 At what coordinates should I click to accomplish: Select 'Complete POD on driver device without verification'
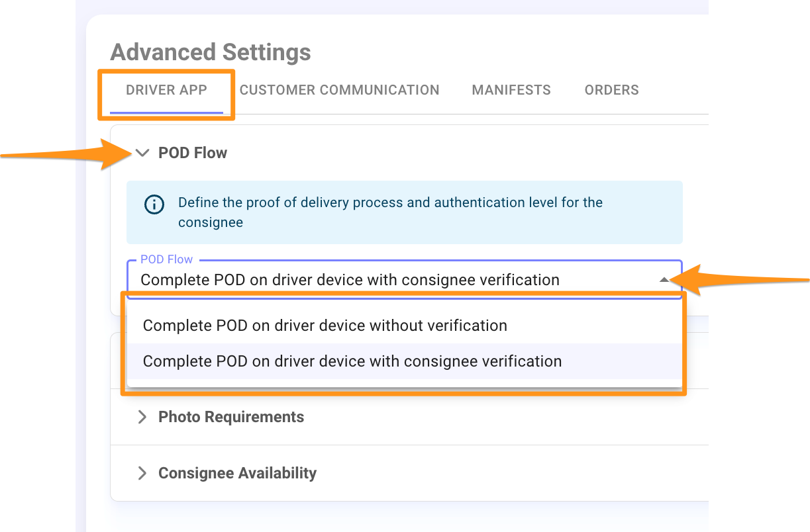pos(404,326)
